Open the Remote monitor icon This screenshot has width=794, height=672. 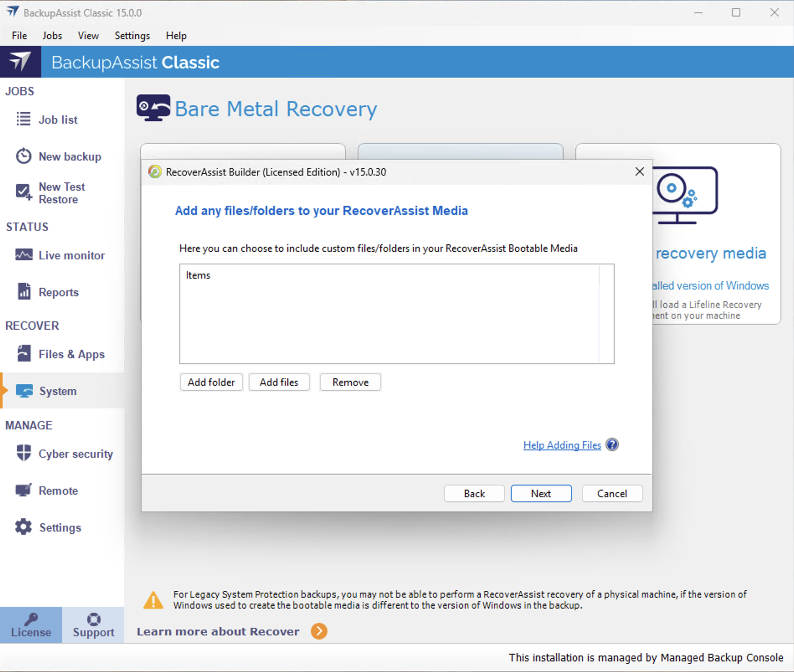click(x=23, y=490)
